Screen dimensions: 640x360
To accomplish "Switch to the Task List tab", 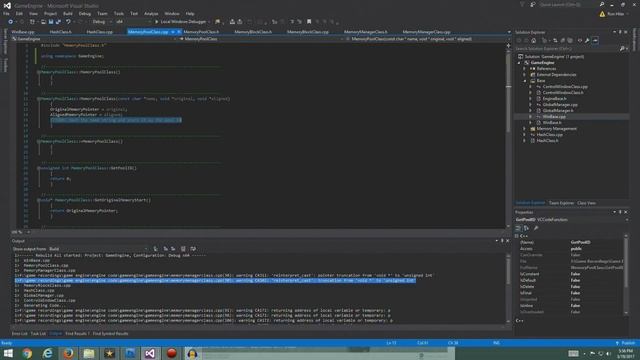I will (x=38, y=333).
